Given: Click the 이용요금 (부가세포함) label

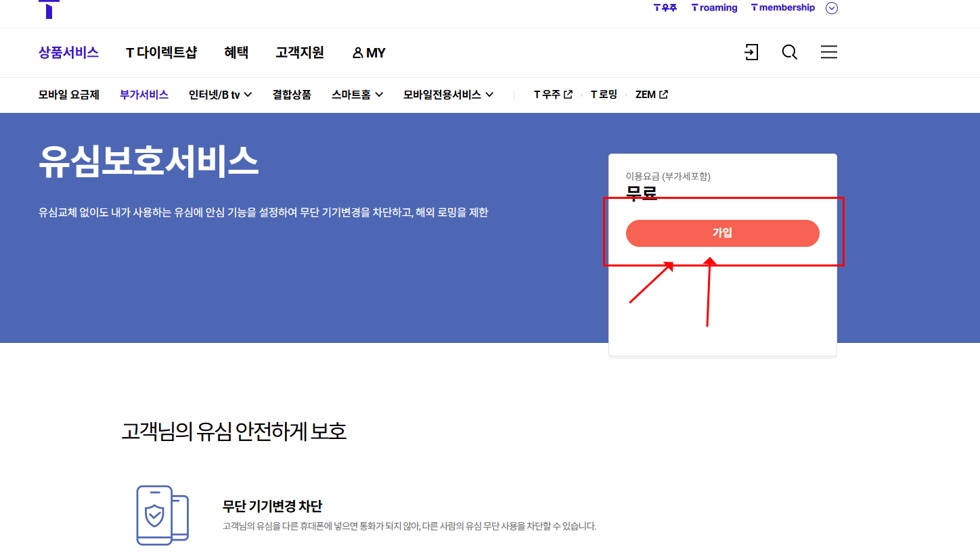Looking at the screenshot, I should (668, 177).
